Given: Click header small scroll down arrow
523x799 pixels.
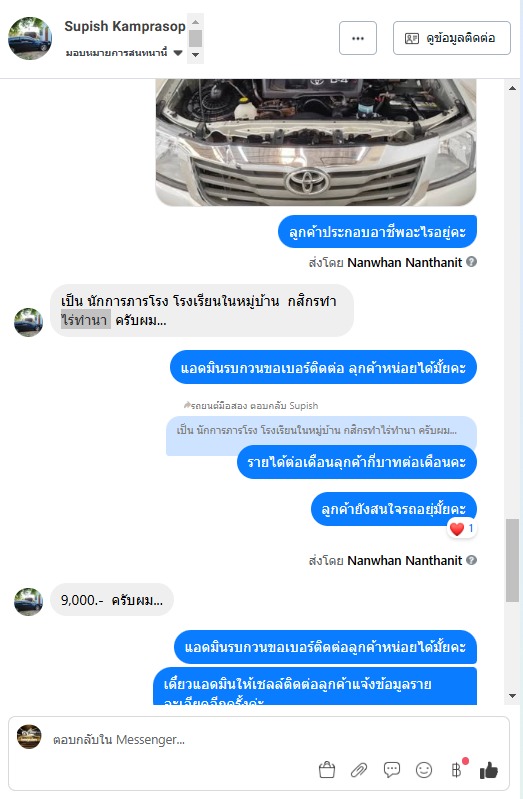Looking at the screenshot, I should click(x=195, y=55).
